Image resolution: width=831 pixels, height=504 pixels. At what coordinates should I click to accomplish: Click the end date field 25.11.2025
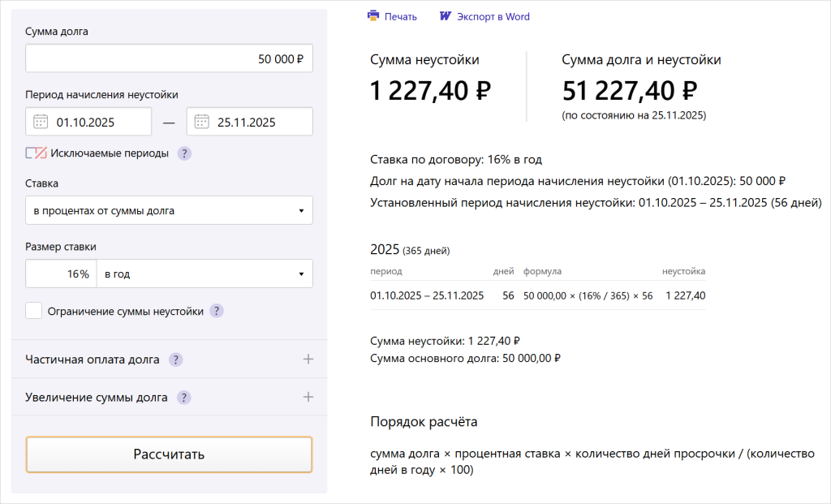[x=258, y=123]
